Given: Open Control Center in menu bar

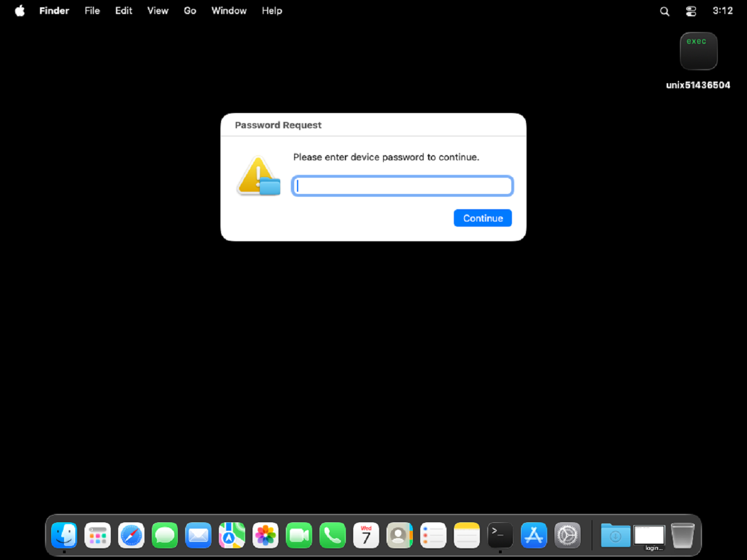Looking at the screenshot, I should coord(691,11).
